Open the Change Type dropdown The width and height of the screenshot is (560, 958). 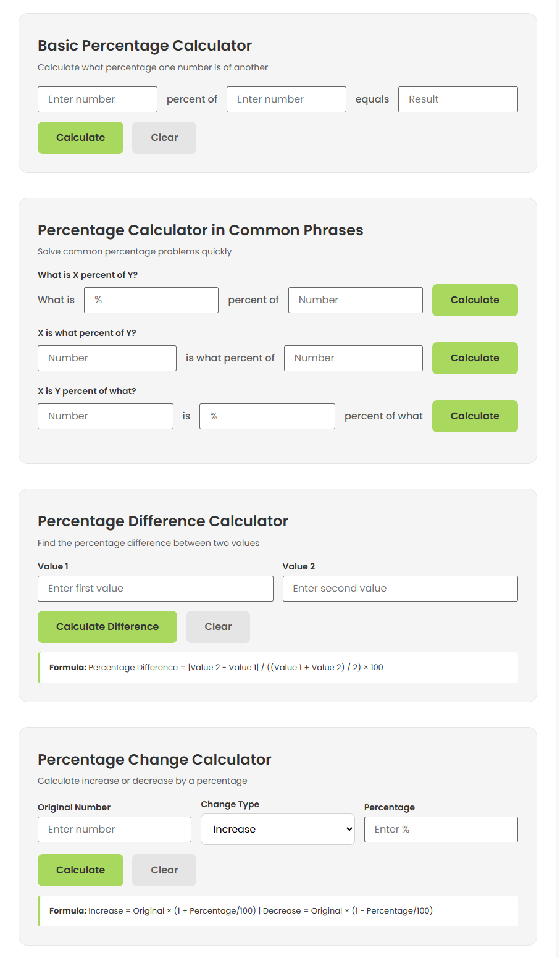tap(277, 829)
